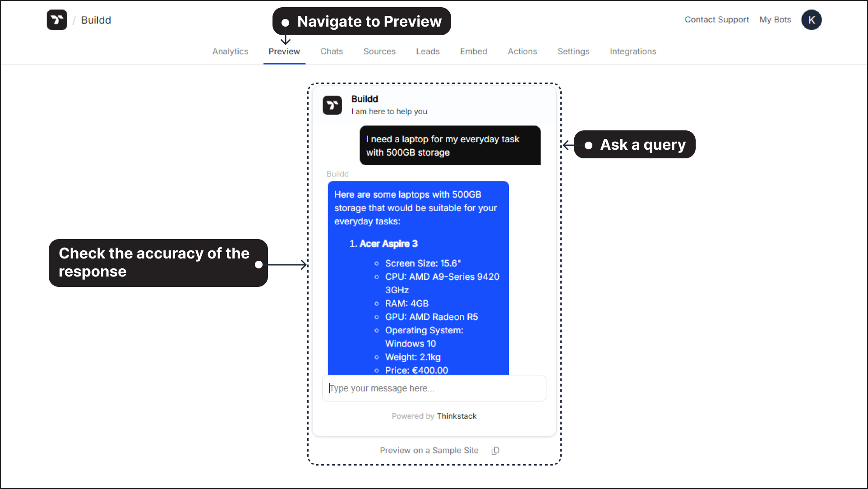Click the Embed navigation tab

point(473,51)
